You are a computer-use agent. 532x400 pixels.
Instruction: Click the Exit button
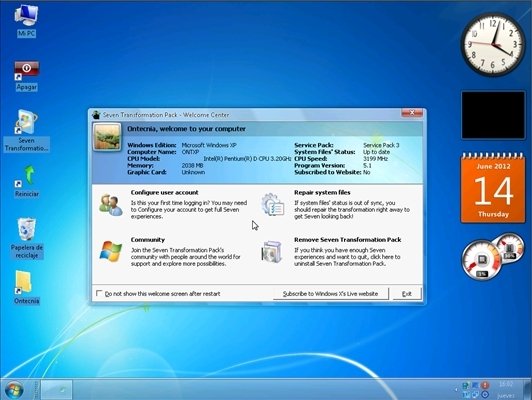406,294
